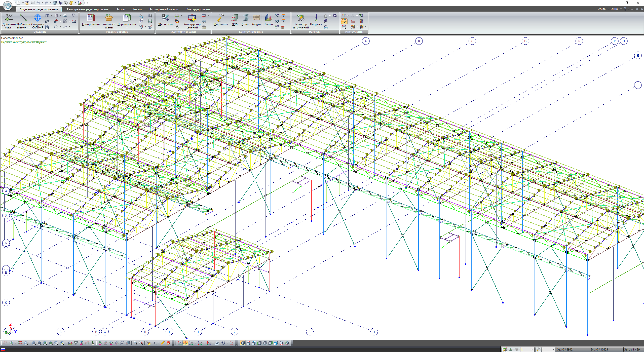
Task: Click the Сталь design icon
Action: [245, 18]
